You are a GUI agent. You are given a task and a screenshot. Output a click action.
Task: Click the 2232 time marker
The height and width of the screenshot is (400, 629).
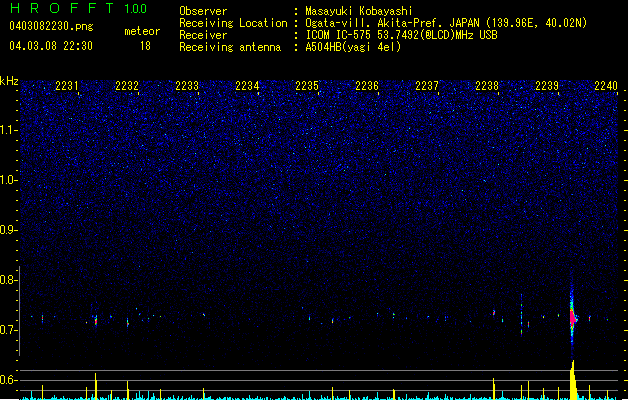point(127,86)
